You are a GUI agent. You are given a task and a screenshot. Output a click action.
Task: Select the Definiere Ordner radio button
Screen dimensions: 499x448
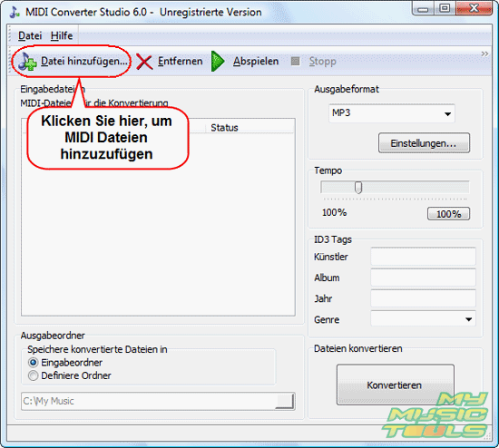pyautogui.click(x=33, y=375)
